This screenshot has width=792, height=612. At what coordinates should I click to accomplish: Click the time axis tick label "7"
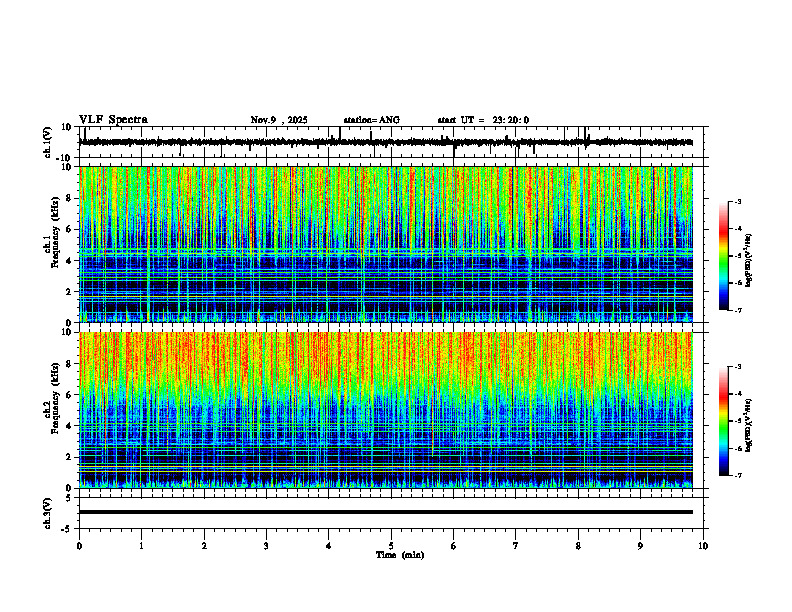point(516,546)
